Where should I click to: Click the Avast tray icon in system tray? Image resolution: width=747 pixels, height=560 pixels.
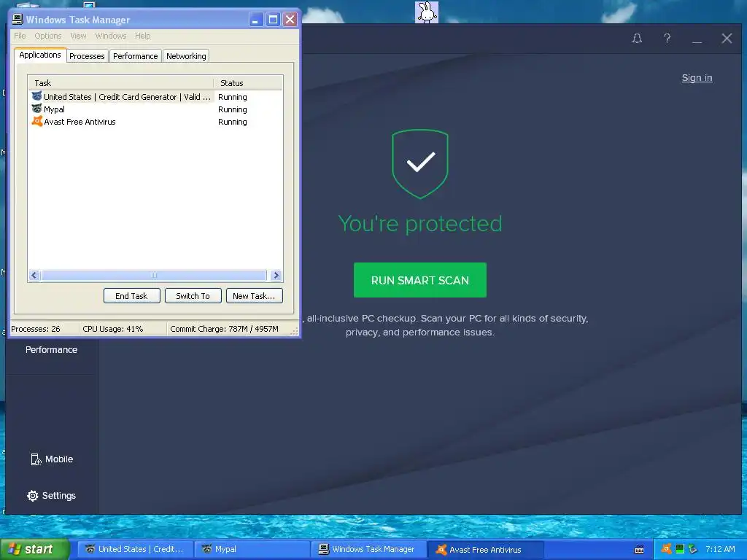coord(667,549)
